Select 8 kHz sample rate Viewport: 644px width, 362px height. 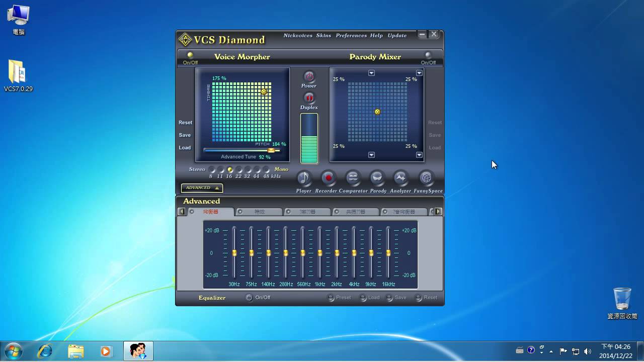point(212,170)
